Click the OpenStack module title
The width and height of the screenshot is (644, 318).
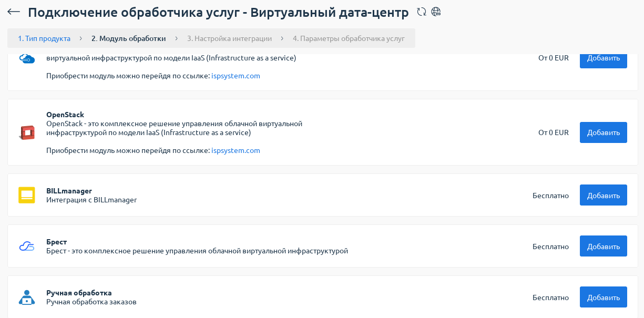pyautogui.click(x=65, y=115)
